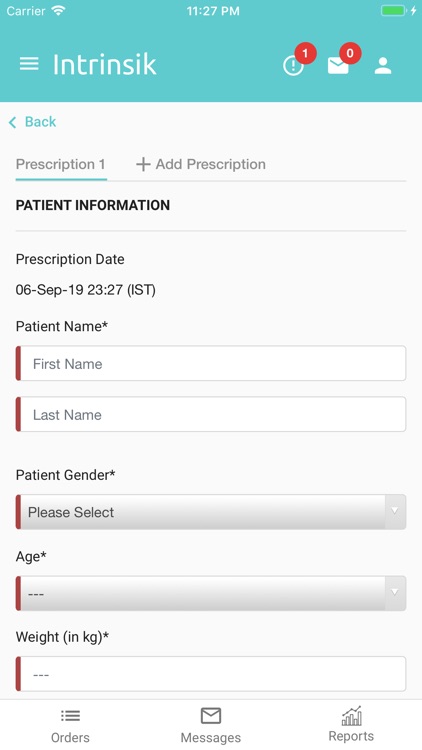The width and height of the screenshot is (422, 750).
Task: Tap the arrow on Please Select dropdown
Action: tap(395, 511)
